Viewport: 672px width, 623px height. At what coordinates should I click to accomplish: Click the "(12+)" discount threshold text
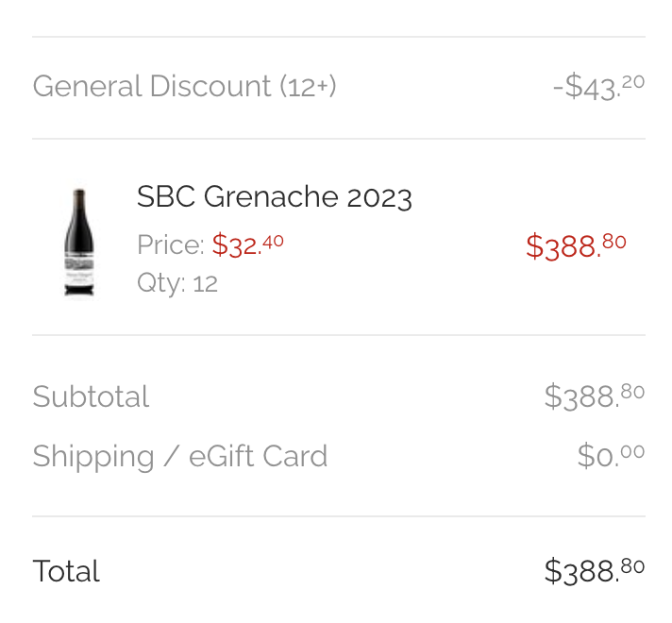click(x=308, y=86)
